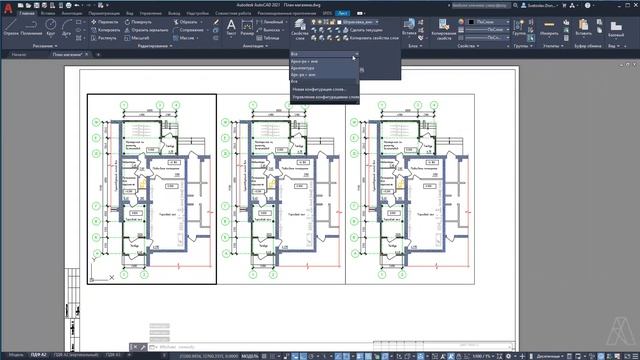Click the Измерить (Measure) tool
Image resolution: width=640 pixels, height=360 pixels.
(x=549, y=27)
